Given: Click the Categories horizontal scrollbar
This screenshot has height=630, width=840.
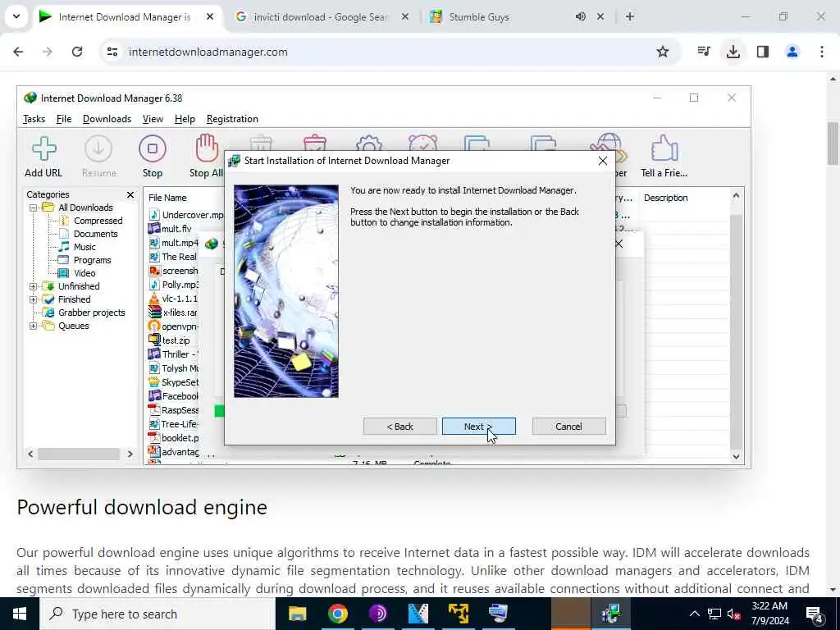Looking at the screenshot, I should pos(78,454).
